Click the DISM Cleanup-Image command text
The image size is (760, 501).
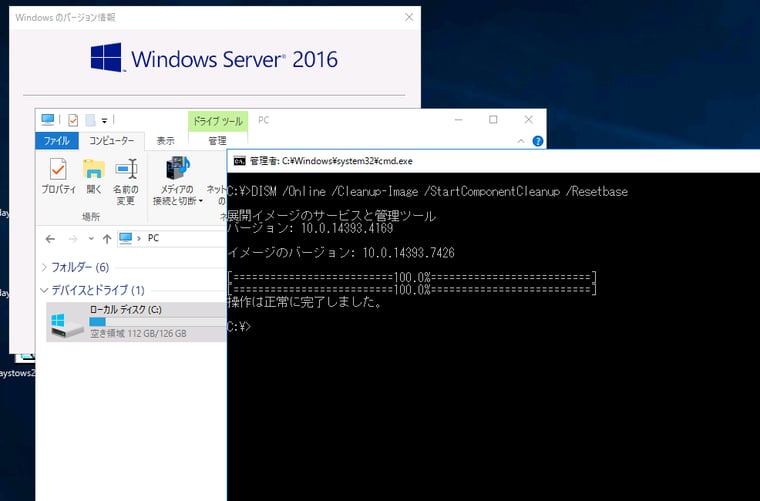[439, 191]
